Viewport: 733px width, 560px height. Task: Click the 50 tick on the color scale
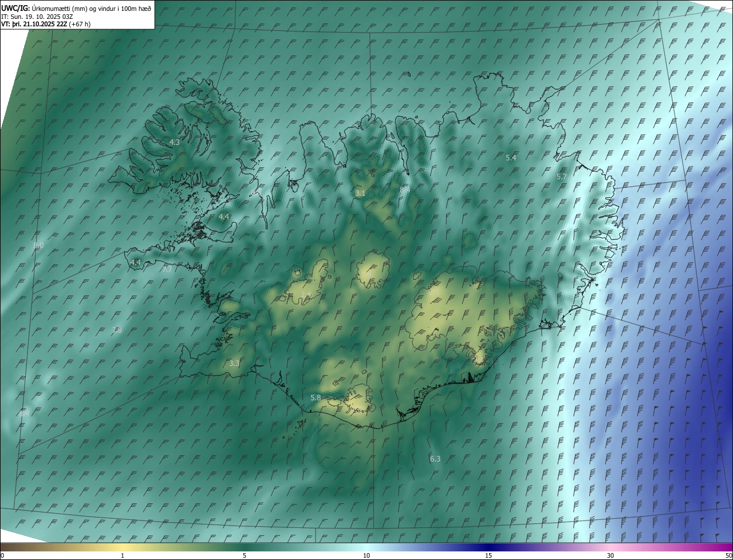pos(728,555)
